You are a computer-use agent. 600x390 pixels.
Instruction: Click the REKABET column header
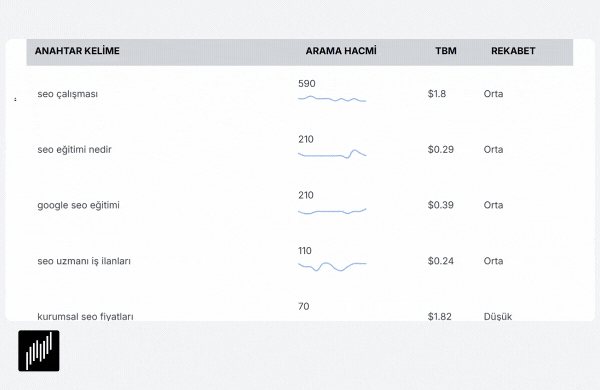point(513,51)
